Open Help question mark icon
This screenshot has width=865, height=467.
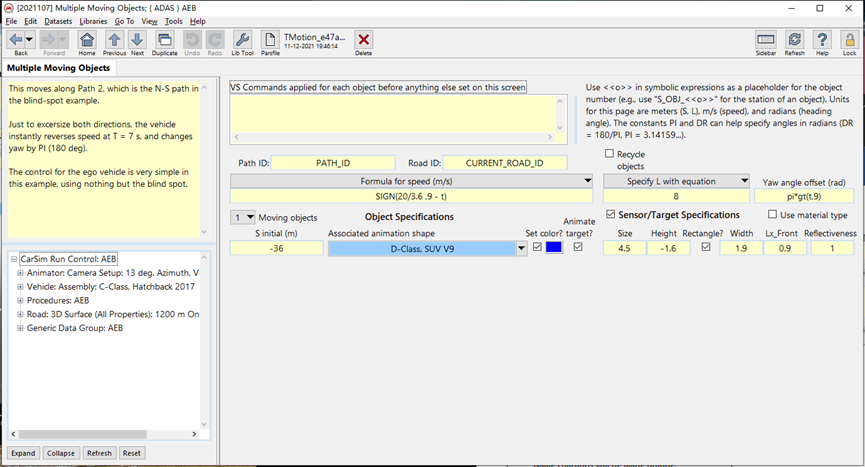click(x=822, y=40)
